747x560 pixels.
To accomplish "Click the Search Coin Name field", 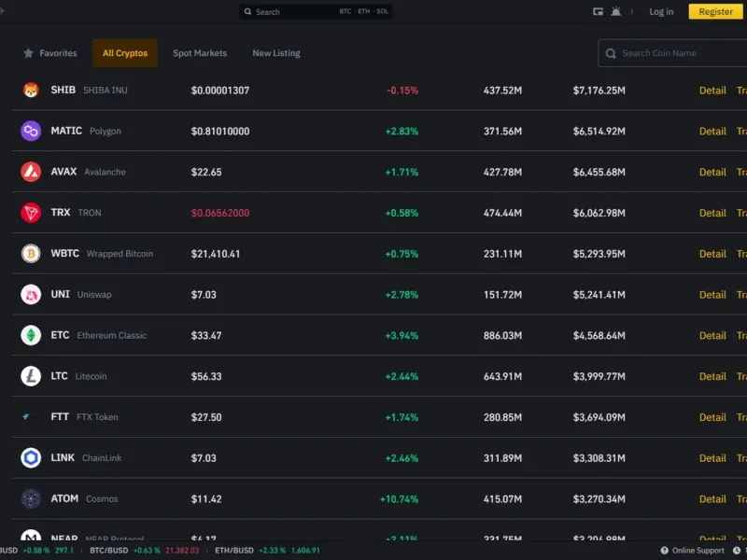I will (677, 53).
